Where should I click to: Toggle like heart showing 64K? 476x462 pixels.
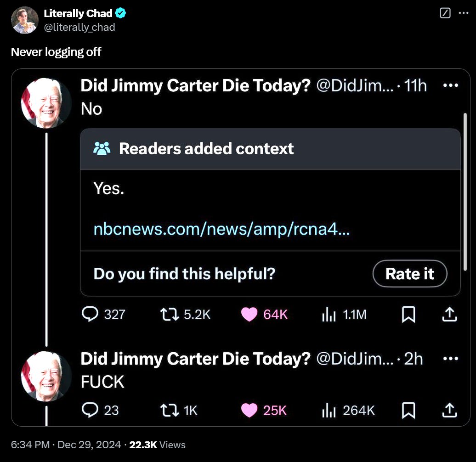(x=249, y=314)
